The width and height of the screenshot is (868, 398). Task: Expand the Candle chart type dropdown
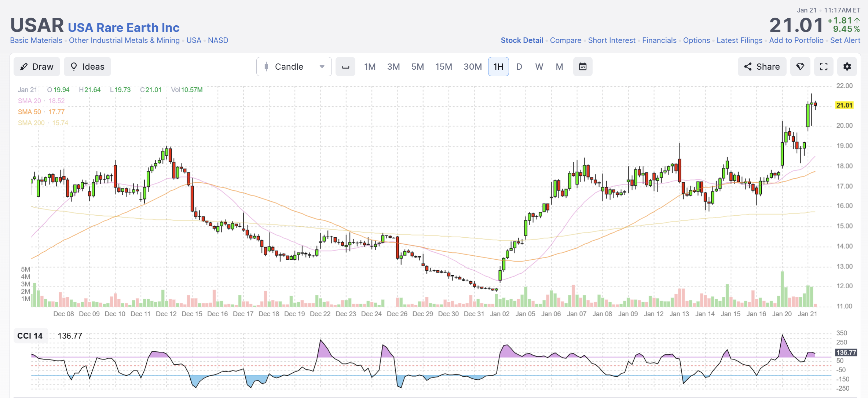click(294, 67)
